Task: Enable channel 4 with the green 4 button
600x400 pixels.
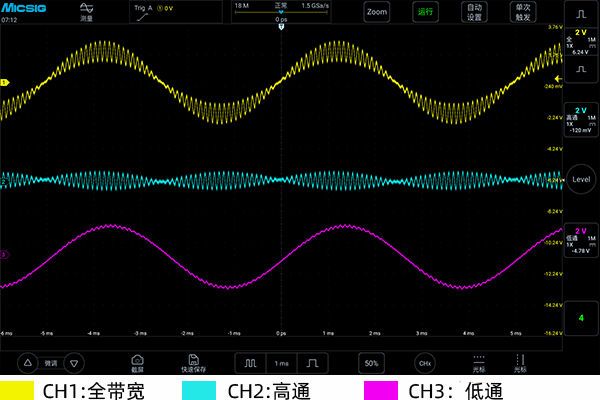Action: [x=581, y=318]
